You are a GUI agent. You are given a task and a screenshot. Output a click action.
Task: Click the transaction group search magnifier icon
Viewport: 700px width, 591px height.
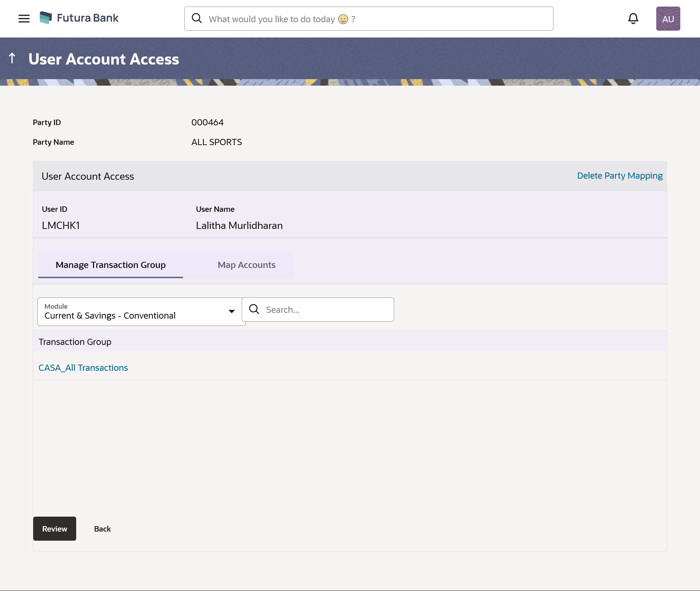[x=254, y=309]
